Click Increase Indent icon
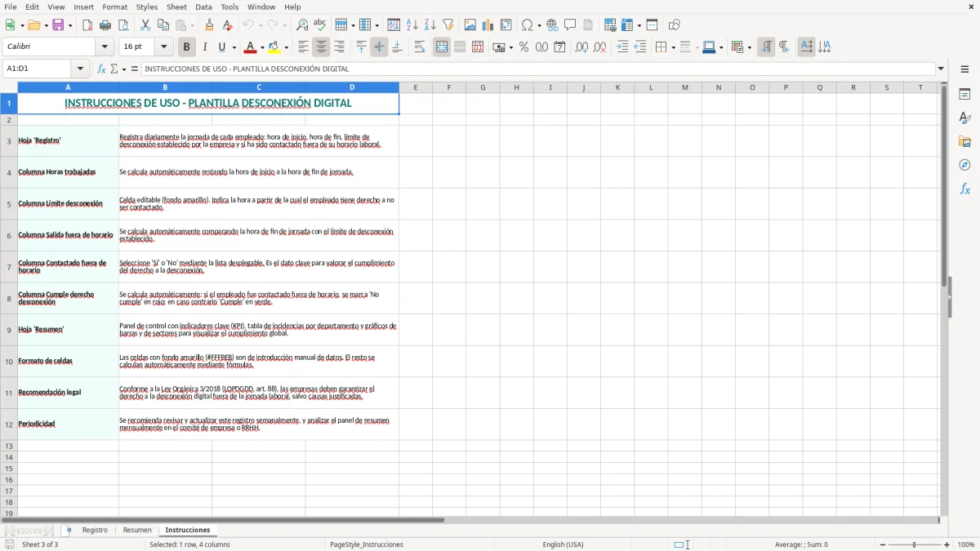Screen dimensions: 980x551 pos(622,47)
